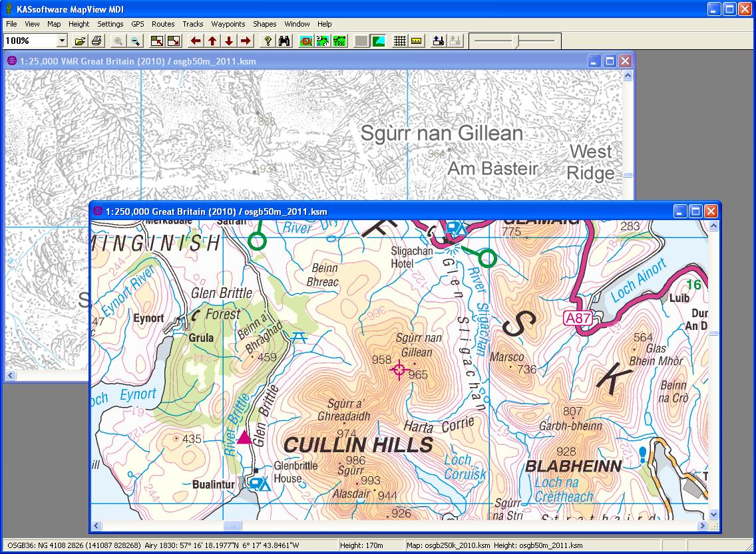Click the CUILLIN HILLS label on the map
This screenshot has height=554, width=756.
359,445
